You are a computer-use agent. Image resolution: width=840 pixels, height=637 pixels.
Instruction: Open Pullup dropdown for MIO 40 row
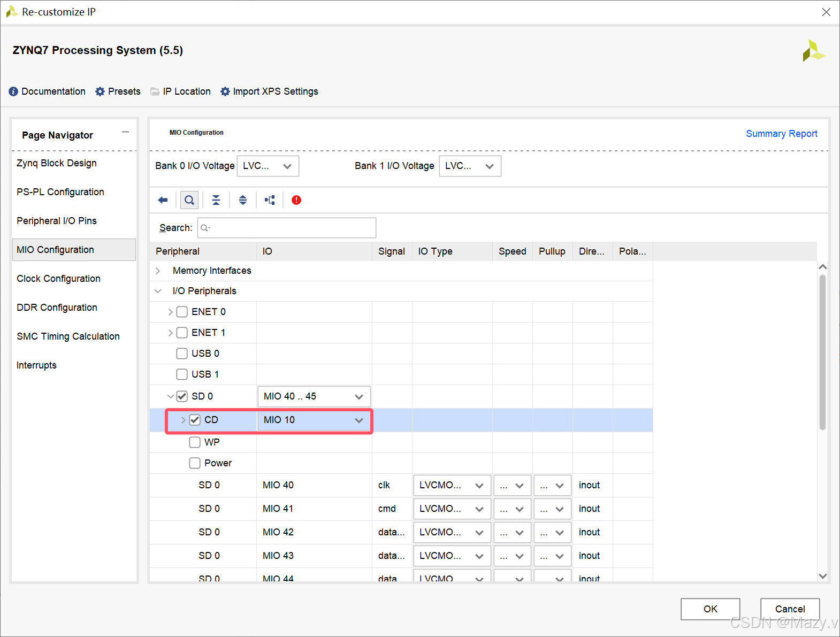[x=553, y=486]
